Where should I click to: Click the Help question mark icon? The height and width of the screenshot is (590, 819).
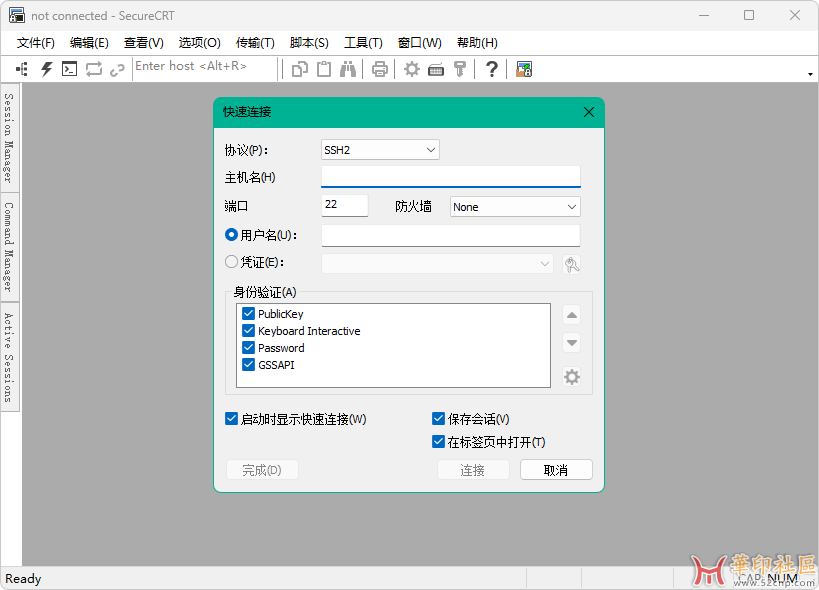point(491,69)
